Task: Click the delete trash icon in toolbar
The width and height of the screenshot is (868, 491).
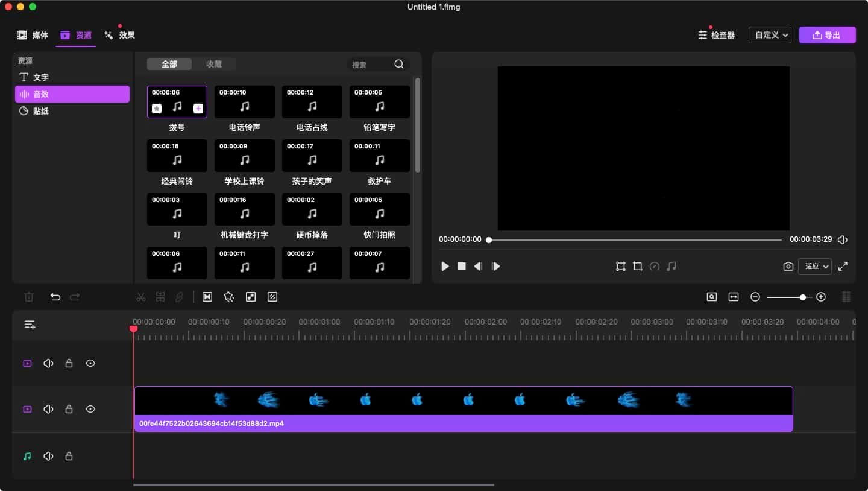Action: 29,297
